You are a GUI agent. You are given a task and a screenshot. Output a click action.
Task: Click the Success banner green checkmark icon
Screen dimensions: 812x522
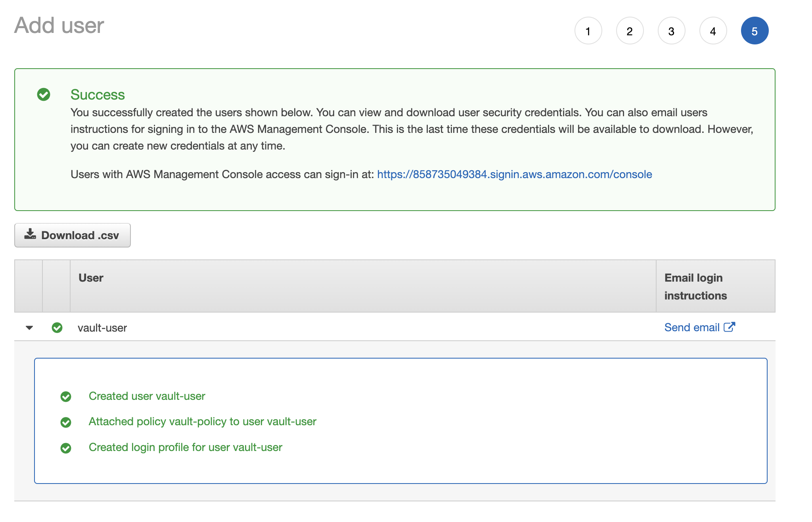coord(44,94)
